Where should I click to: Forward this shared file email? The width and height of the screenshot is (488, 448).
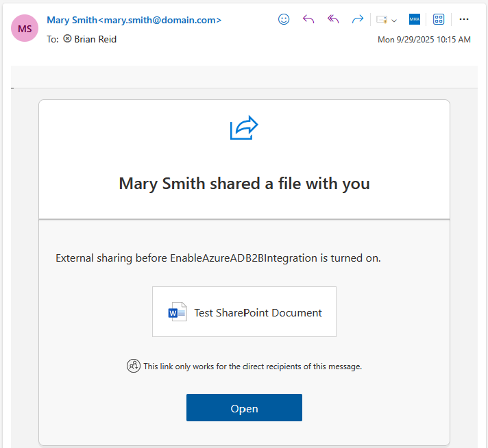[357, 19]
